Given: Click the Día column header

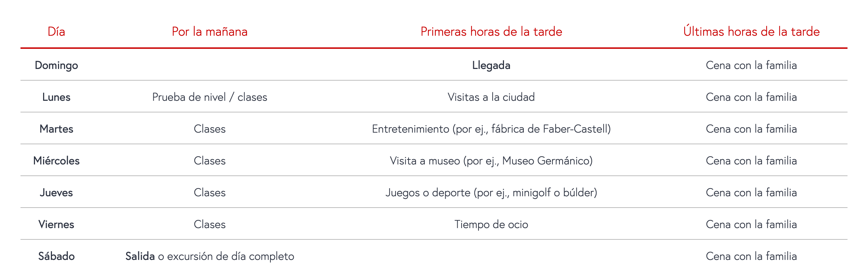Looking at the screenshot, I should coord(56,32).
